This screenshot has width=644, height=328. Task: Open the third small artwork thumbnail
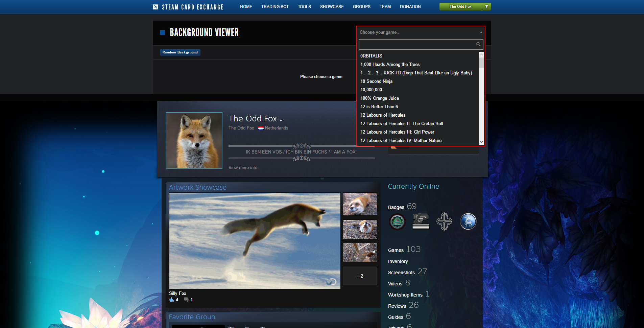pos(360,253)
